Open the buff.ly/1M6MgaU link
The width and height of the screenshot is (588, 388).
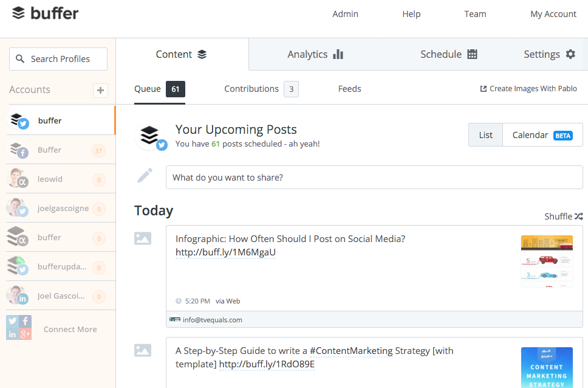[225, 252]
